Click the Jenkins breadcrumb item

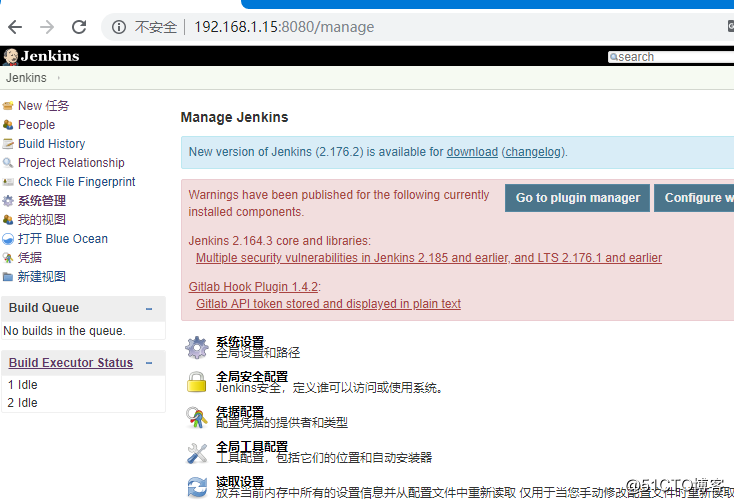tap(26, 78)
